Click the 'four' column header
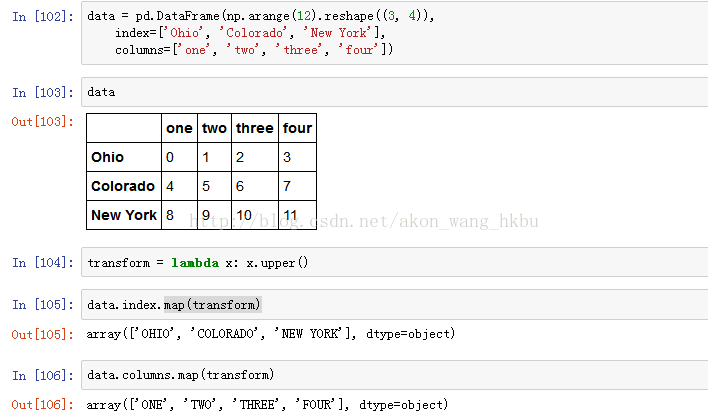This screenshot has height=420, width=708. click(x=297, y=128)
